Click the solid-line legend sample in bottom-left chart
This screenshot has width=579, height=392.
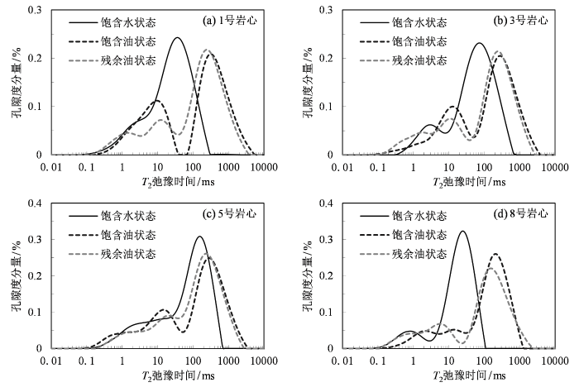click(84, 216)
